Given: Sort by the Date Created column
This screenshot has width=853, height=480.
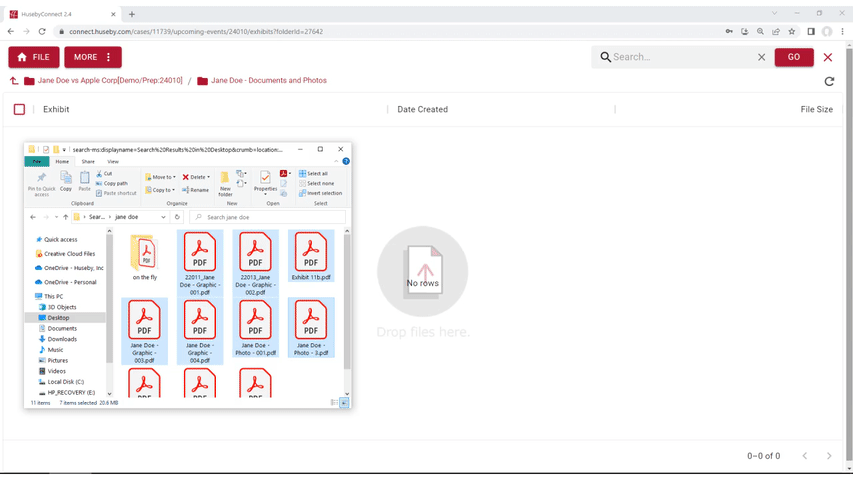Looking at the screenshot, I should coord(422,109).
